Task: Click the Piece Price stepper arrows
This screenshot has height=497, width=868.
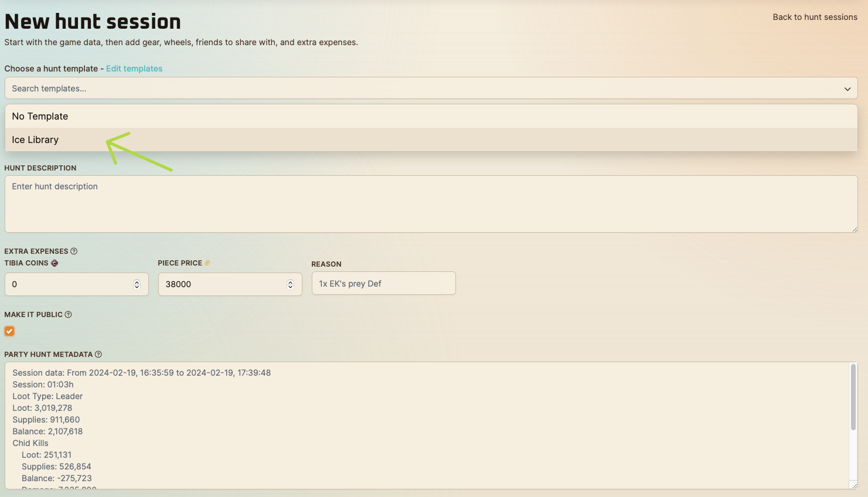Action: 290,284
